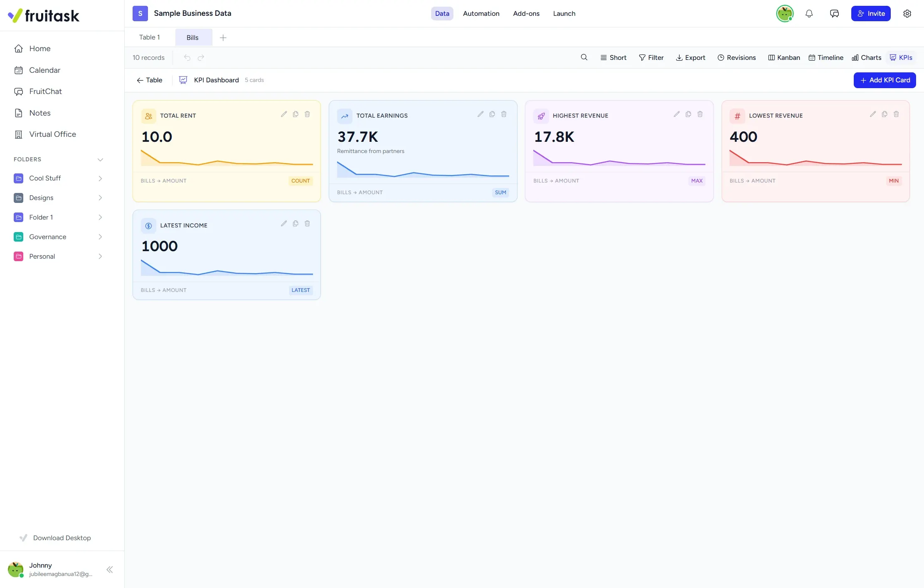The height and width of the screenshot is (588, 924).
Task: Open the Charts view
Action: pyautogui.click(x=867, y=57)
